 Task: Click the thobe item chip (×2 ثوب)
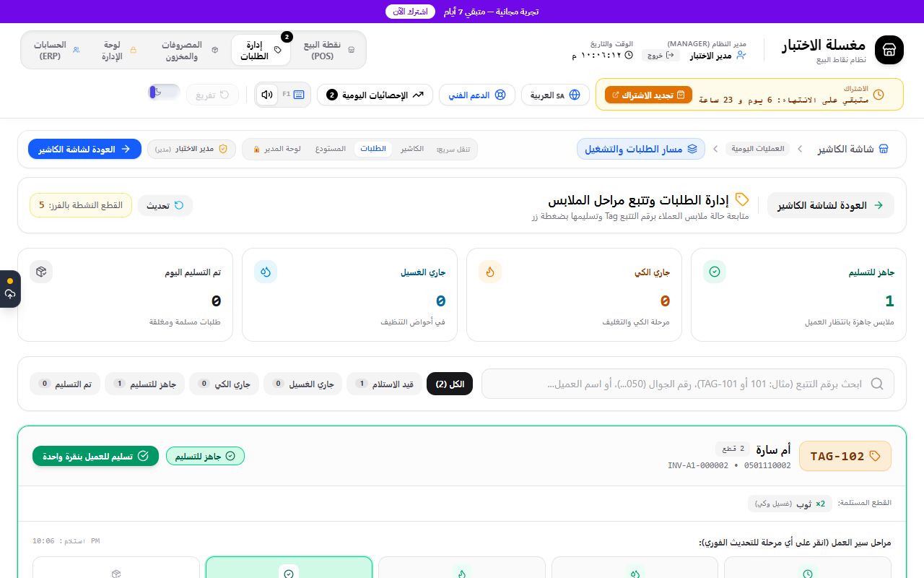[x=790, y=504]
